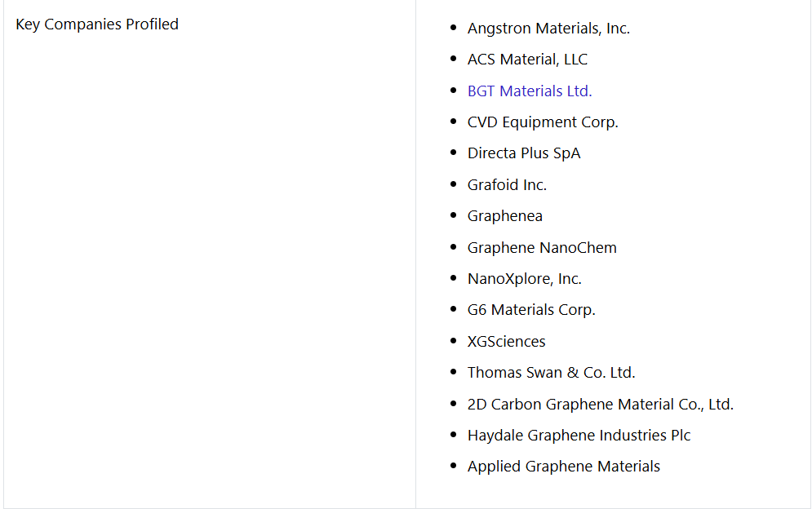
Task: Click Thomas Swan & Co. Ltd.
Action: pyautogui.click(x=551, y=372)
